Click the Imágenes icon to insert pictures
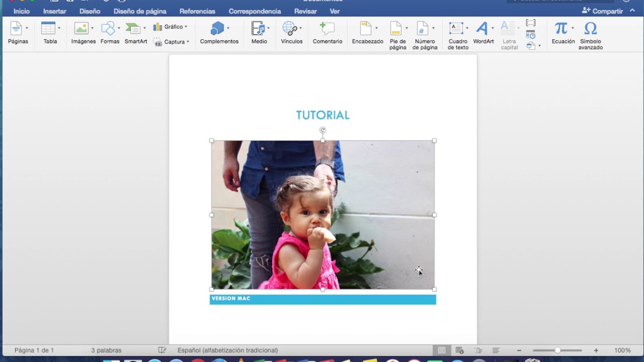This screenshot has width=644, height=362. (81, 28)
